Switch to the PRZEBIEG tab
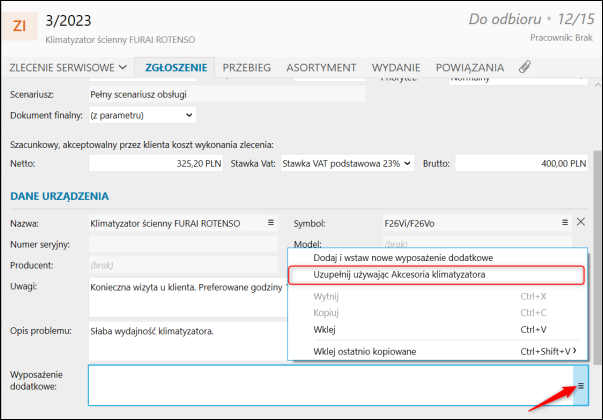 click(x=247, y=68)
